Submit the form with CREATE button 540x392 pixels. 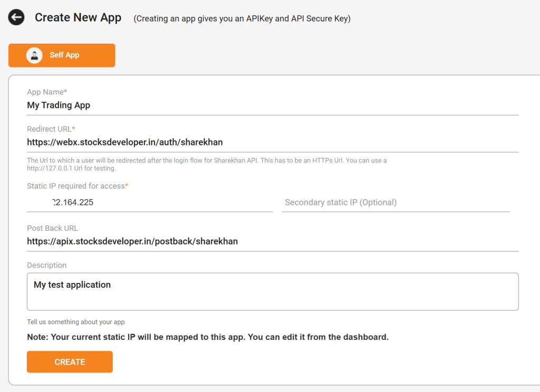tap(70, 362)
